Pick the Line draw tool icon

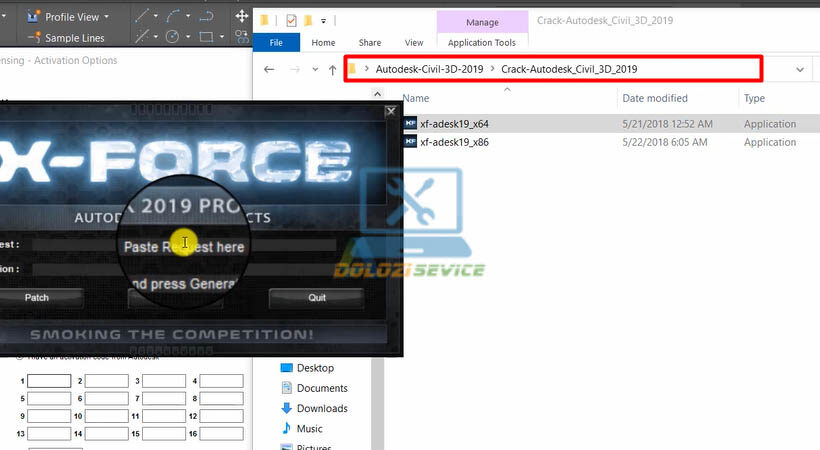click(x=145, y=17)
